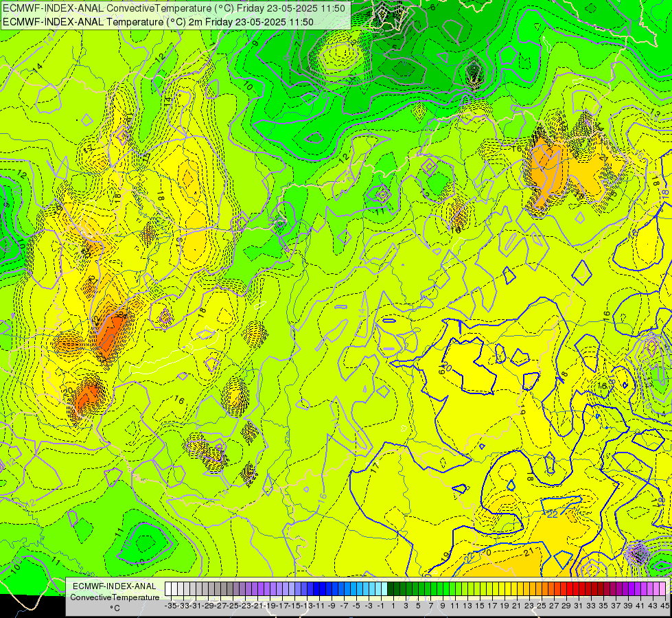This screenshot has height=618, width=672.
Task: Click the -9 value on the legend scale
Action: point(332,606)
